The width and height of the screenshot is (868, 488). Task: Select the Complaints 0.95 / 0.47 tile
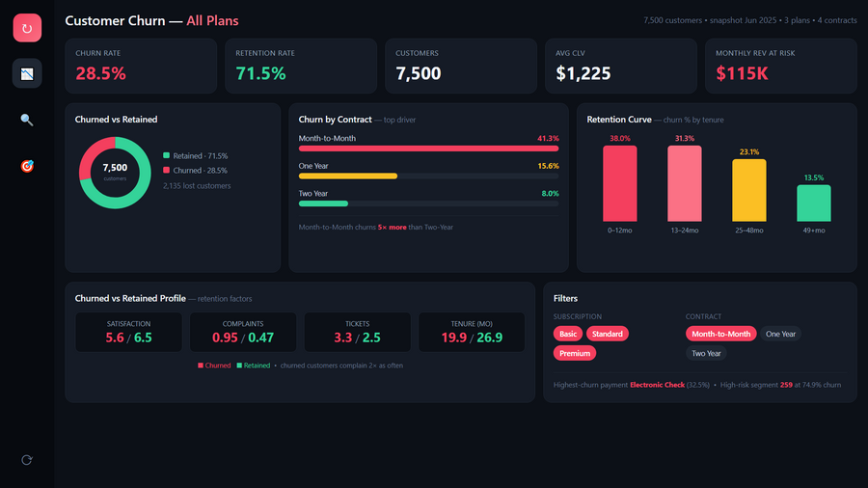click(x=243, y=332)
